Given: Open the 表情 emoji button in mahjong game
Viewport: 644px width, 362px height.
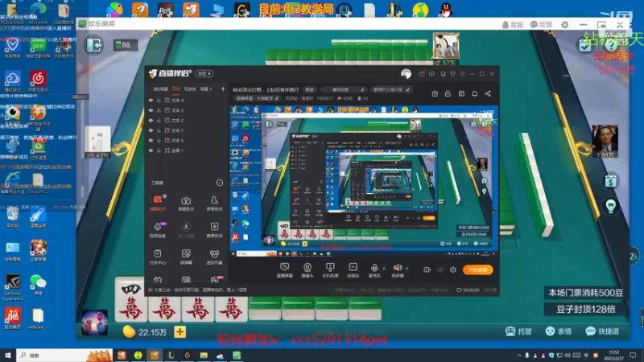Looking at the screenshot, I should click(558, 331).
